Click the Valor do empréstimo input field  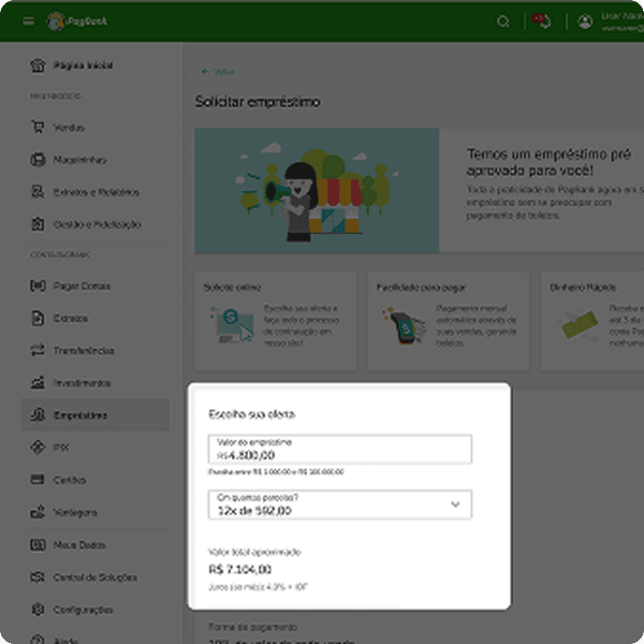340,449
